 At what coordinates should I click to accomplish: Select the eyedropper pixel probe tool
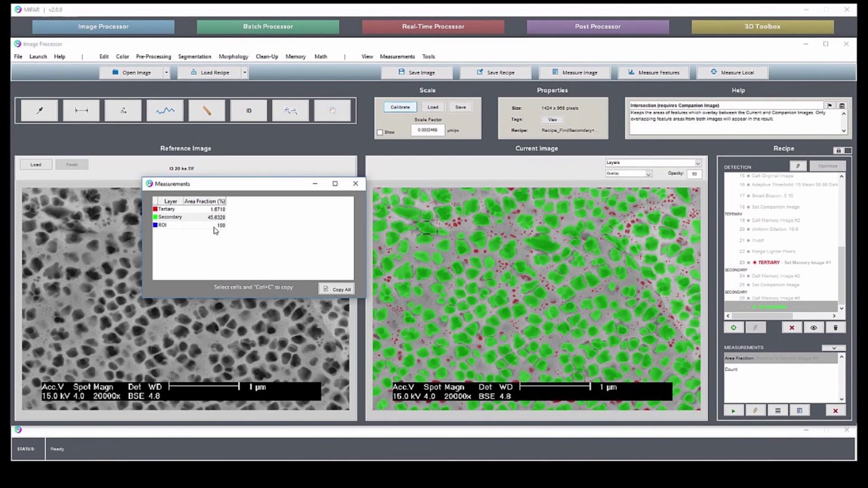(x=39, y=110)
